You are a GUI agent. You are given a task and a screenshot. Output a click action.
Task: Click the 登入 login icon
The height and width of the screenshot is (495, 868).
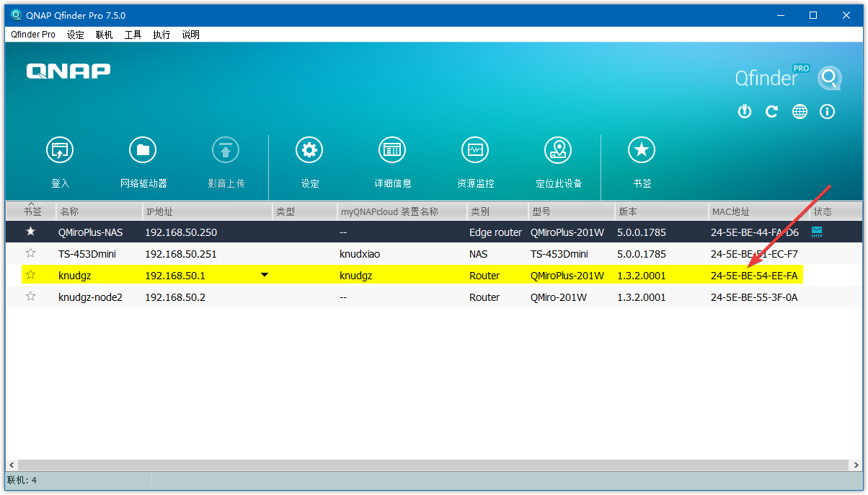pos(61,150)
